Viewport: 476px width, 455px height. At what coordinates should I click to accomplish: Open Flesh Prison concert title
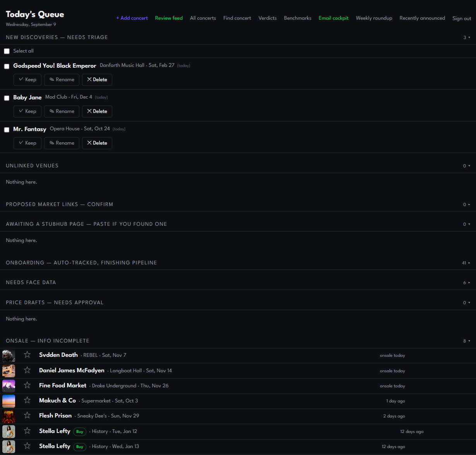coord(55,416)
